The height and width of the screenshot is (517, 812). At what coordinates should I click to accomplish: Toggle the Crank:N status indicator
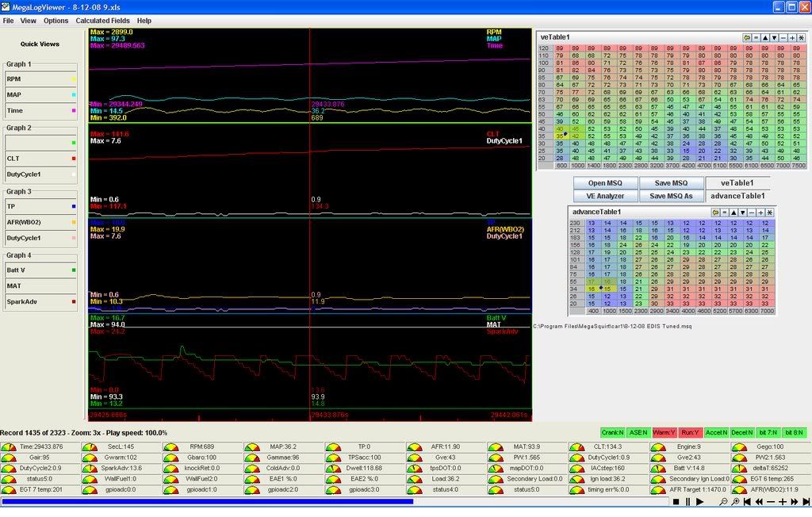click(615, 433)
